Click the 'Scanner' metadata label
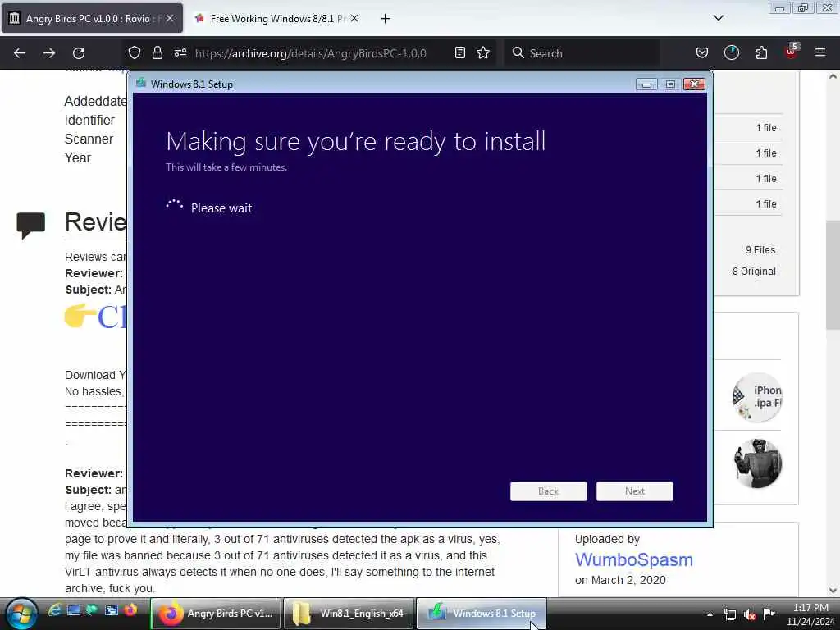Screen dimensions: 840x630 coord(89,139)
